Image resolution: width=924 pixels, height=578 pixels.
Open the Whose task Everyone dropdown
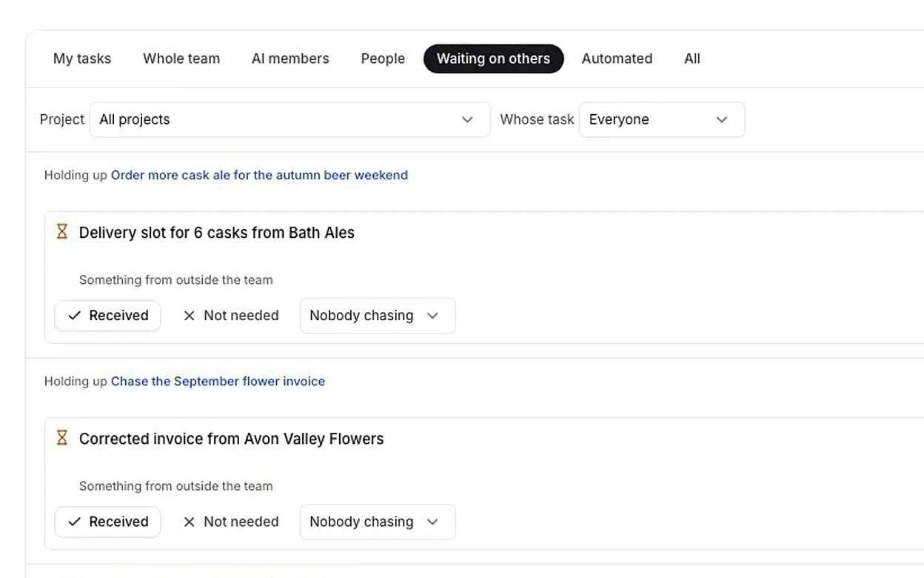pos(662,119)
